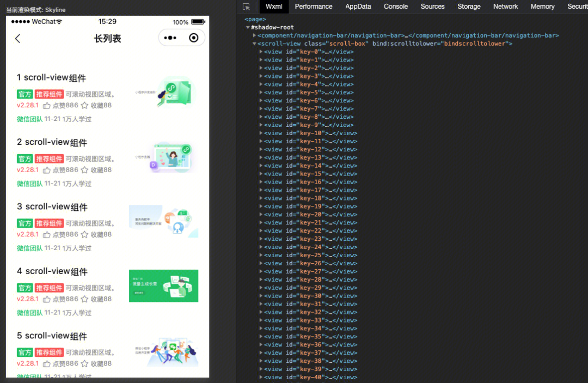Image resolution: width=588 pixels, height=383 pixels.
Task: Collapse the scroll-view scroll-box node
Action: click(254, 44)
